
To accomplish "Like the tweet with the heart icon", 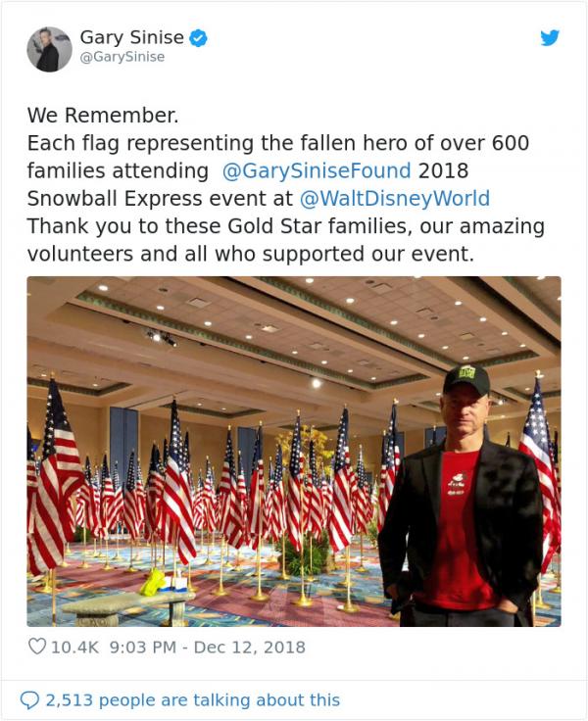I will point(38,647).
